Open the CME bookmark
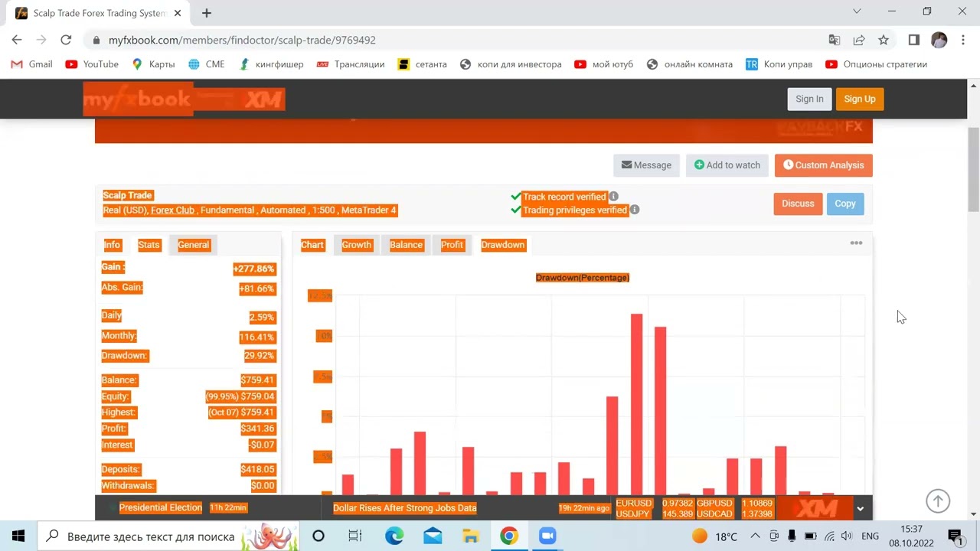This screenshot has width=980, height=551. [206, 64]
